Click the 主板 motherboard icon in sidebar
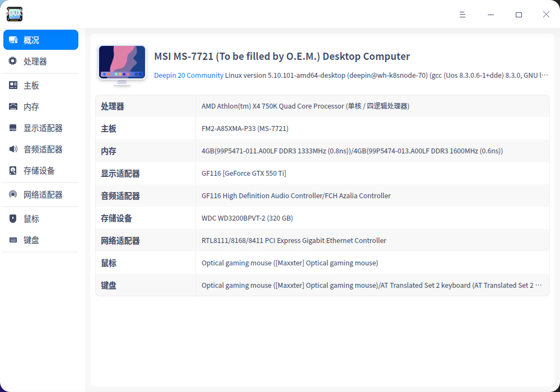 (12, 85)
